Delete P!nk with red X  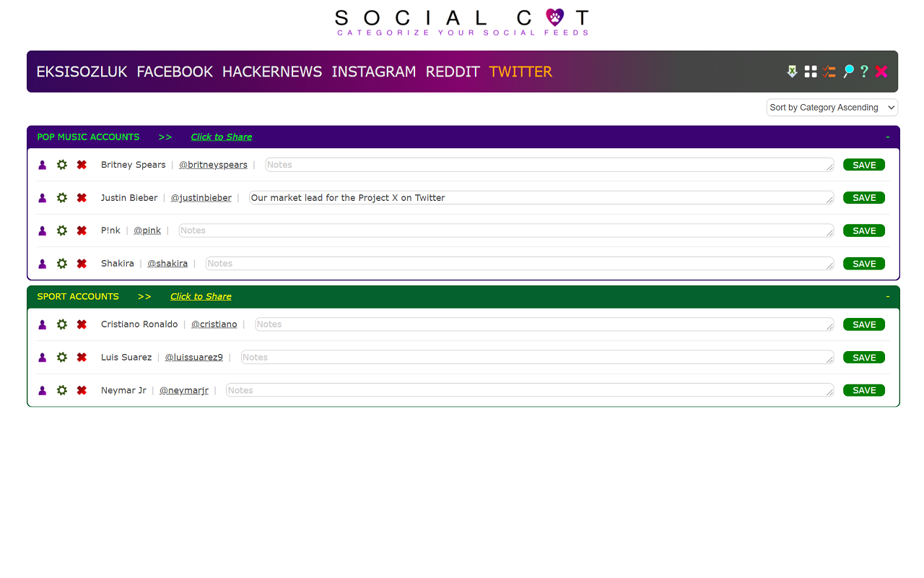point(82,230)
